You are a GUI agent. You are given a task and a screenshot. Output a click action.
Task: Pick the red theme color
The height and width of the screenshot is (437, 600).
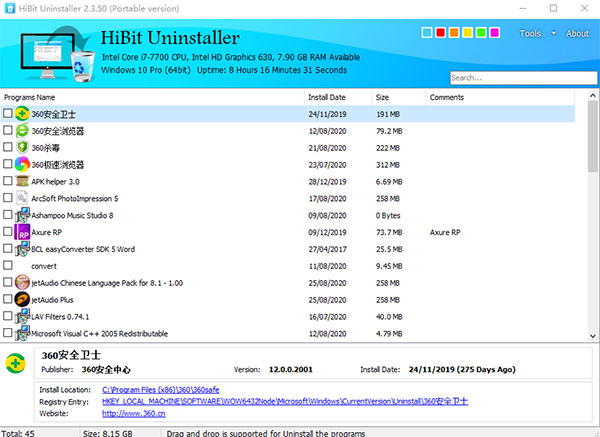click(x=440, y=33)
